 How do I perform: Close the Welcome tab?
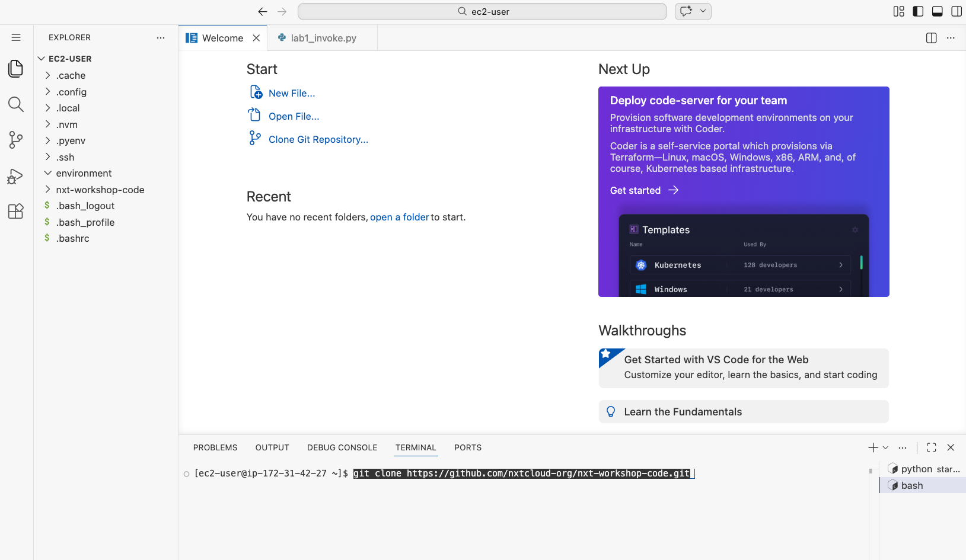coord(256,38)
